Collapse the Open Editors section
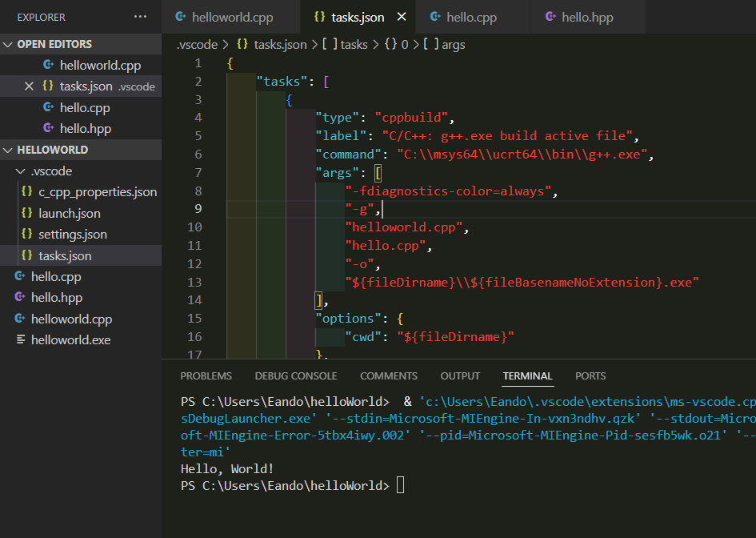This screenshot has width=756, height=538. pyautogui.click(x=9, y=44)
